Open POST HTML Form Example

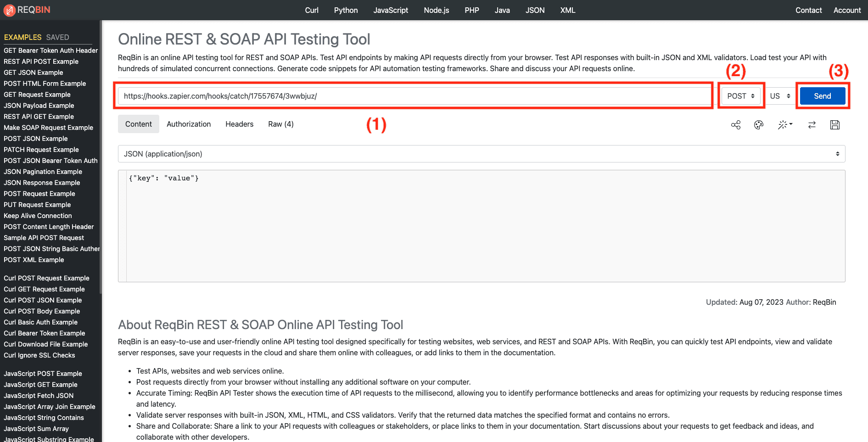(45, 84)
